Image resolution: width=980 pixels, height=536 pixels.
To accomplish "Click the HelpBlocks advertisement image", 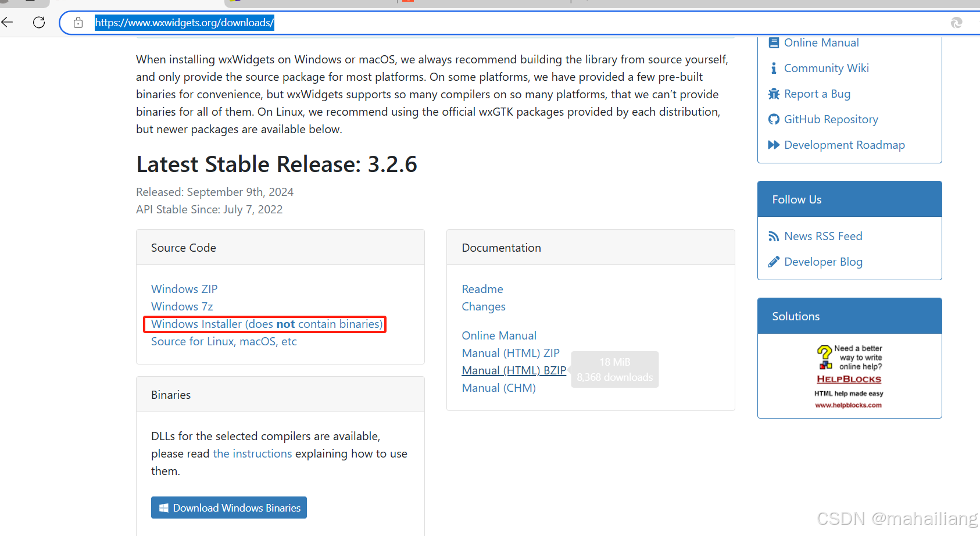I will 849,376.
